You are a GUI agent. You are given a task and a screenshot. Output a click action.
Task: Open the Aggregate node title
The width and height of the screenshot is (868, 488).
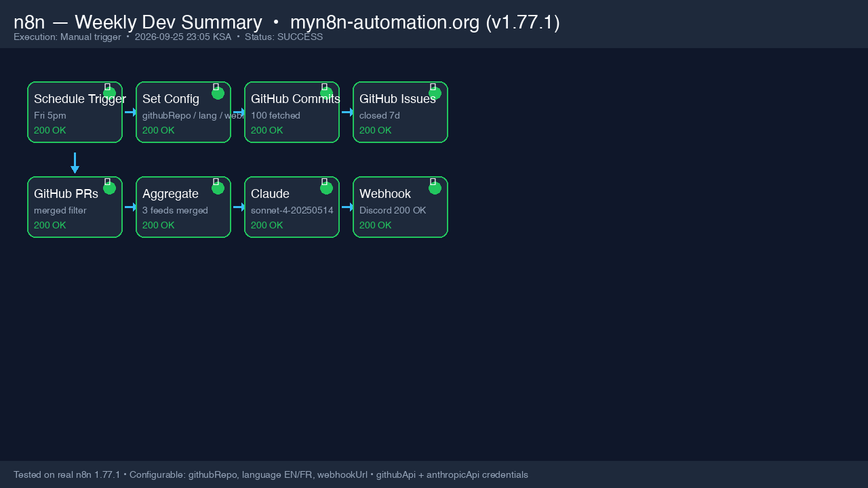tap(170, 194)
